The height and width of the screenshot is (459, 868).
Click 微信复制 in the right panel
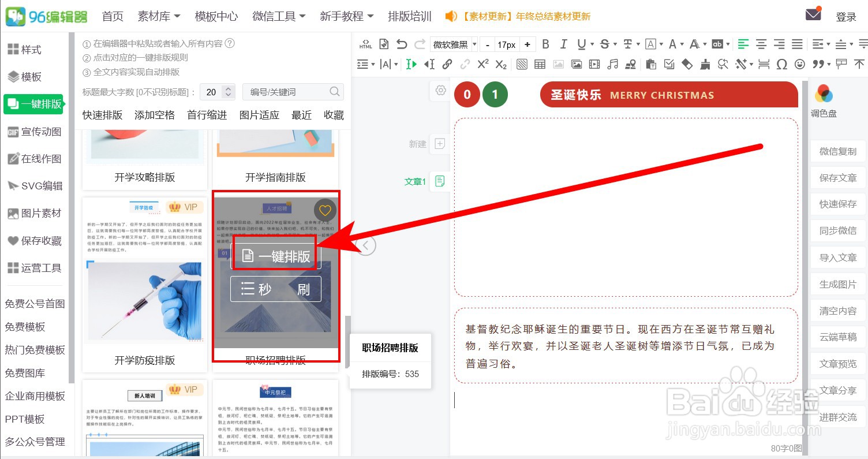837,151
